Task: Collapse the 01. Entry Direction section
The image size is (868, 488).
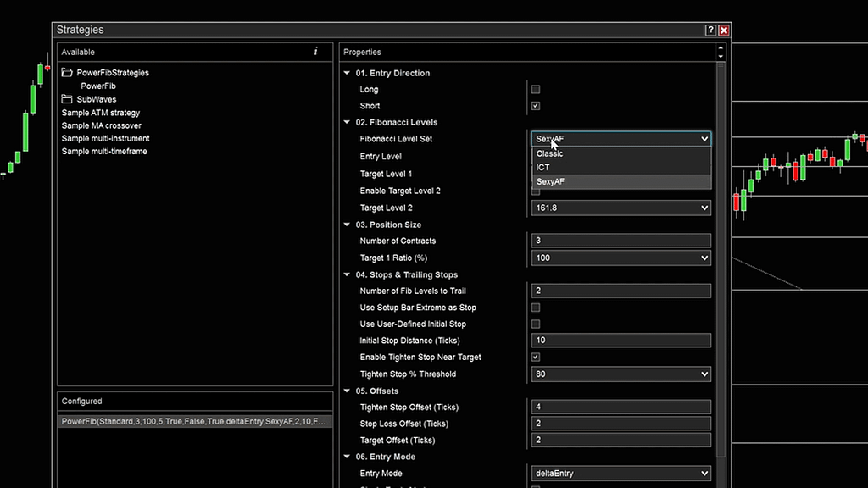Action: click(x=346, y=73)
